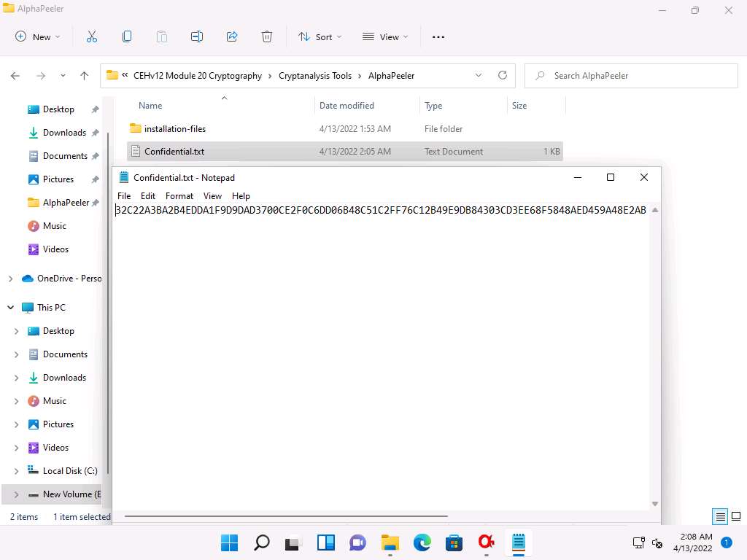Sort files by Date modified column
This screenshot has width=747, height=560.
347,106
